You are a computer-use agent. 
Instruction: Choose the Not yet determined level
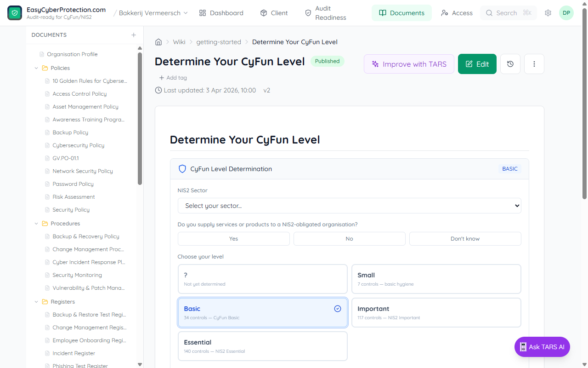[x=263, y=279]
